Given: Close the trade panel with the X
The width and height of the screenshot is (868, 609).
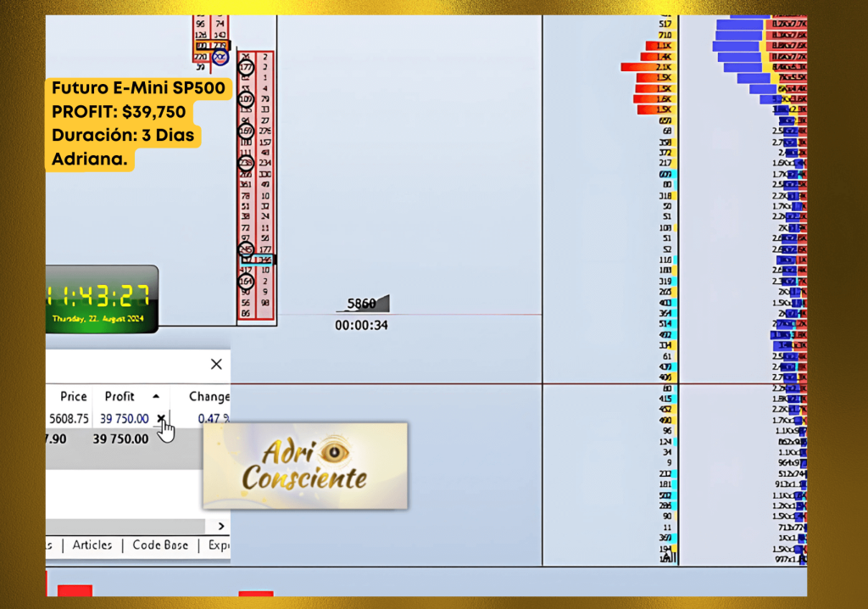Looking at the screenshot, I should coord(216,364).
